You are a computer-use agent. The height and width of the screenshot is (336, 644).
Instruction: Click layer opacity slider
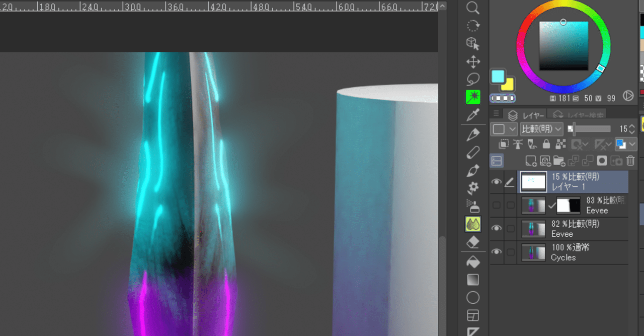(x=589, y=129)
